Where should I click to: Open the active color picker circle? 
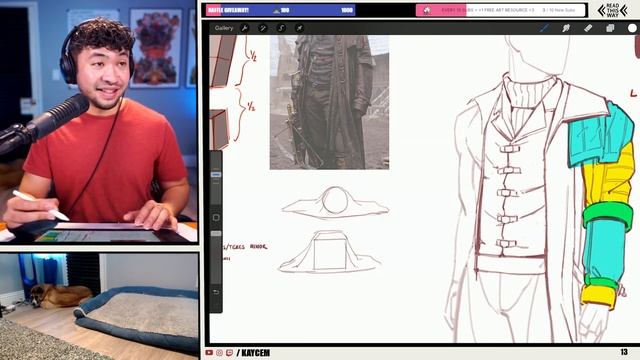(632, 28)
